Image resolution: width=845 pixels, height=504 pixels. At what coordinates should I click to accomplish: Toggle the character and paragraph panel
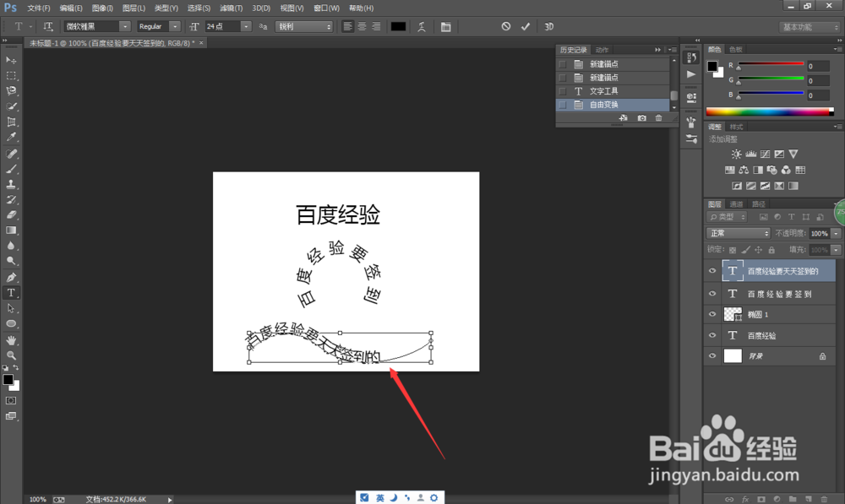445,26
